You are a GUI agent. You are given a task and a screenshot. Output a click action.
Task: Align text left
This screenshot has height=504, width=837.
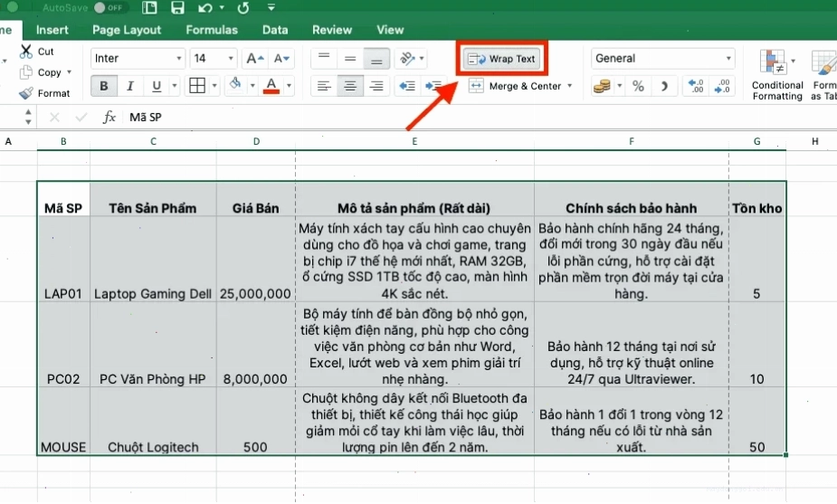click(x=323, y=86)
